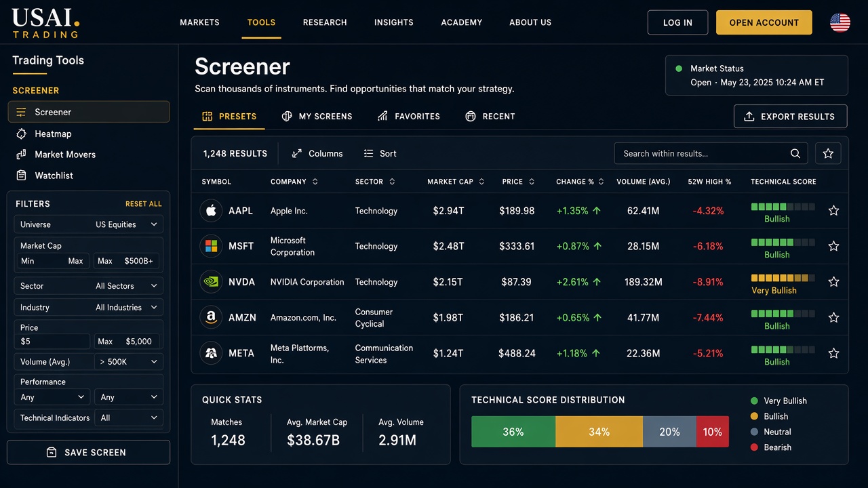Open the Markets navigation menu
Viewport: 868px width, 488px height.
click(199, 22)
